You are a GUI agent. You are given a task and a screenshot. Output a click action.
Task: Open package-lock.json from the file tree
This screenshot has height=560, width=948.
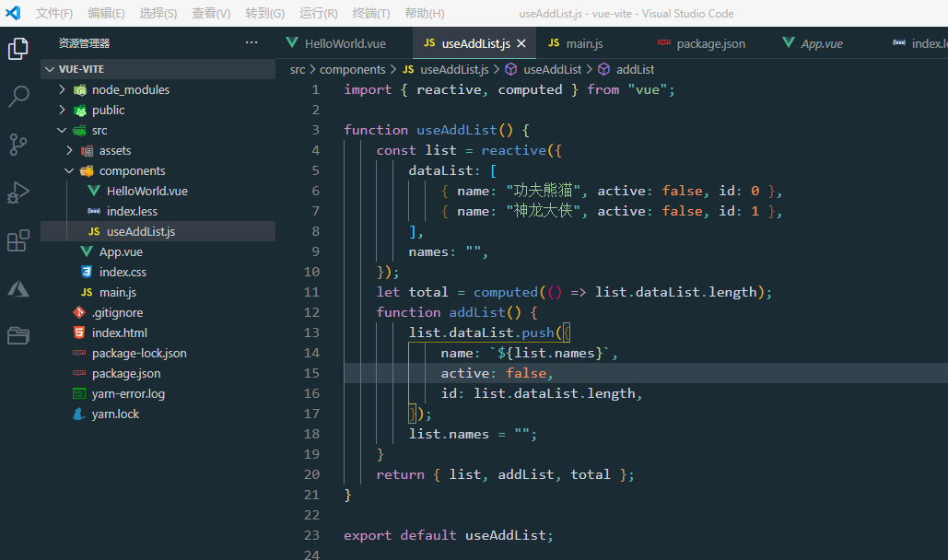coord(139,353)
